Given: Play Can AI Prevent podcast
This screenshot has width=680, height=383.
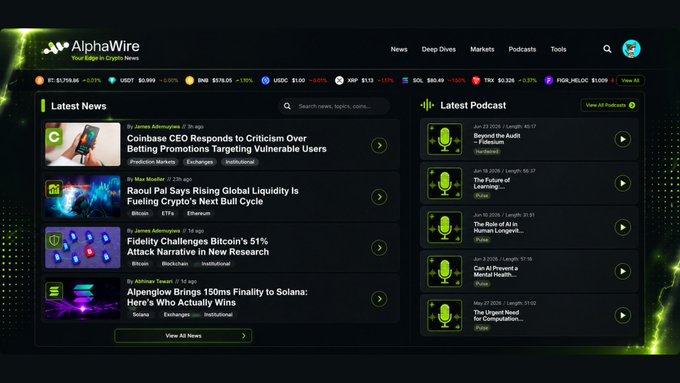Looking at the screenshot, I should pyautogui.click(x=622, y=272).
